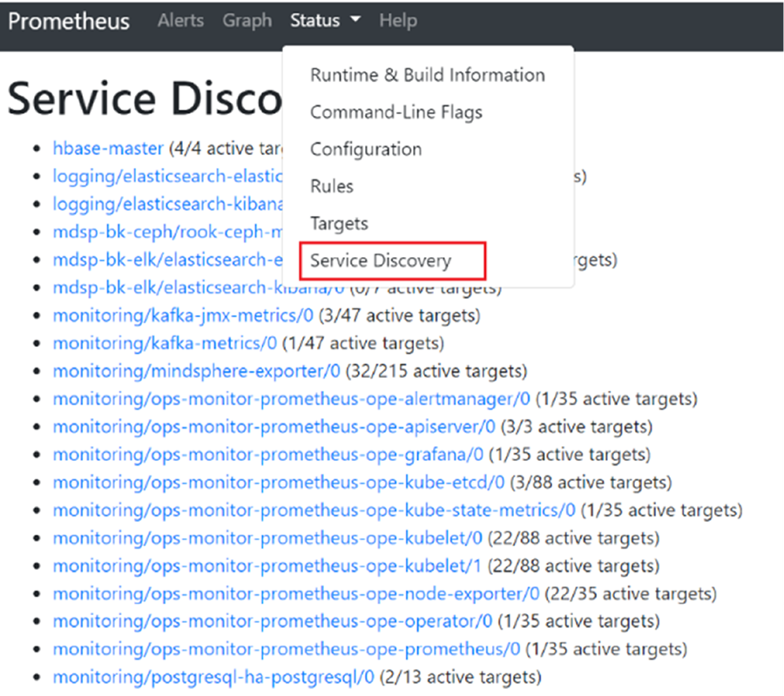The image size is (784, 696).
Task: Jump to monitoring/mindsphere-exporter/0
Action: coord(197,371)
